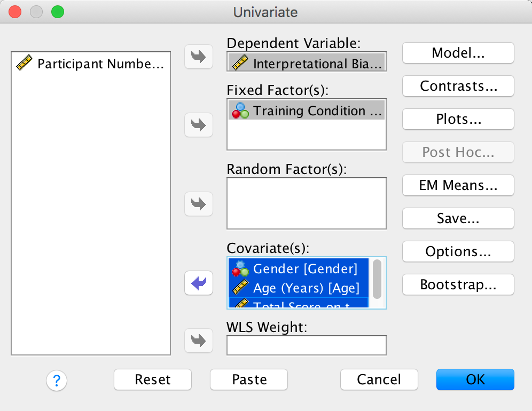Screen dimensions: 532x411
Task: Click the arrow button beside Dependent Variable
Action: tap(199, 57)
